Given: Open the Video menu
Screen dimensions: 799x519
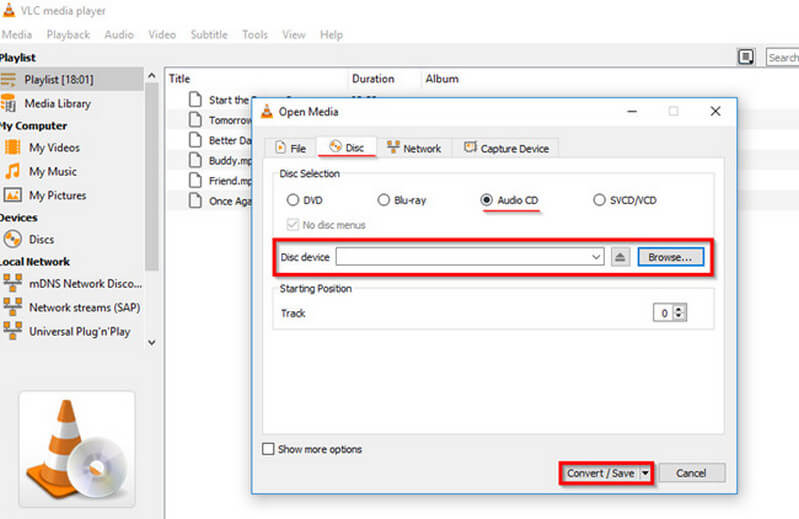Looking at the screenshot, I should [x=162, y=35].
